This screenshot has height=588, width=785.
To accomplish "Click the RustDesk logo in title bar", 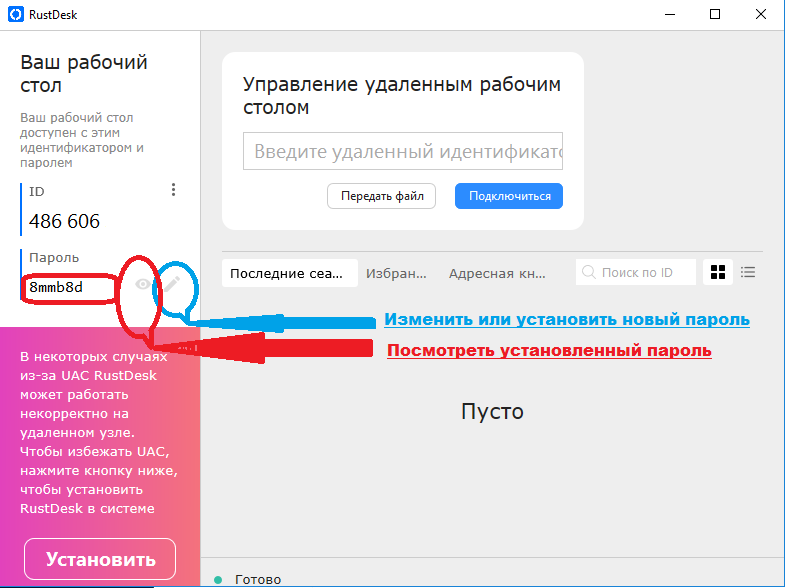I will pyautogui.click(x=16, y=14).
